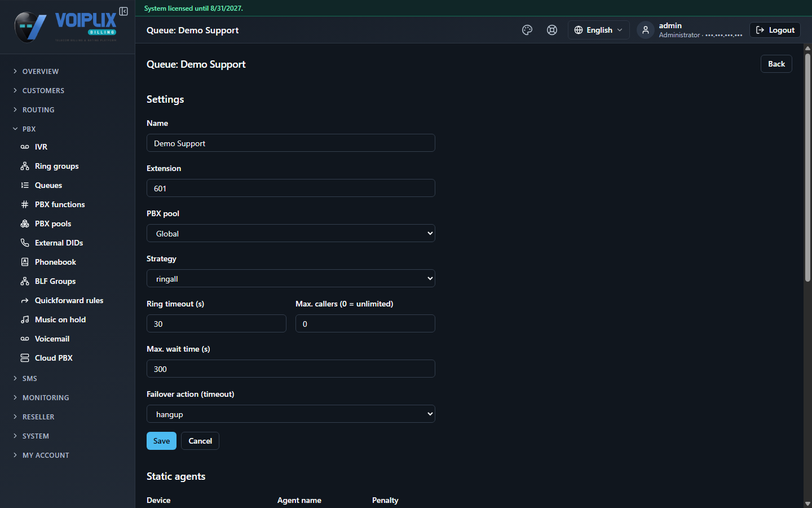812x508 pixels.
Task: Open the theme palette icon
Action: (x=527, y=30)
